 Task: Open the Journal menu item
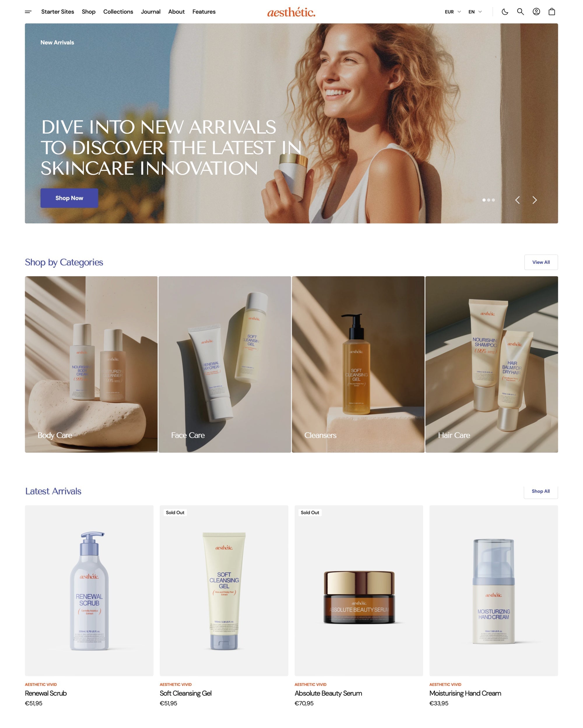coord(150,11)
